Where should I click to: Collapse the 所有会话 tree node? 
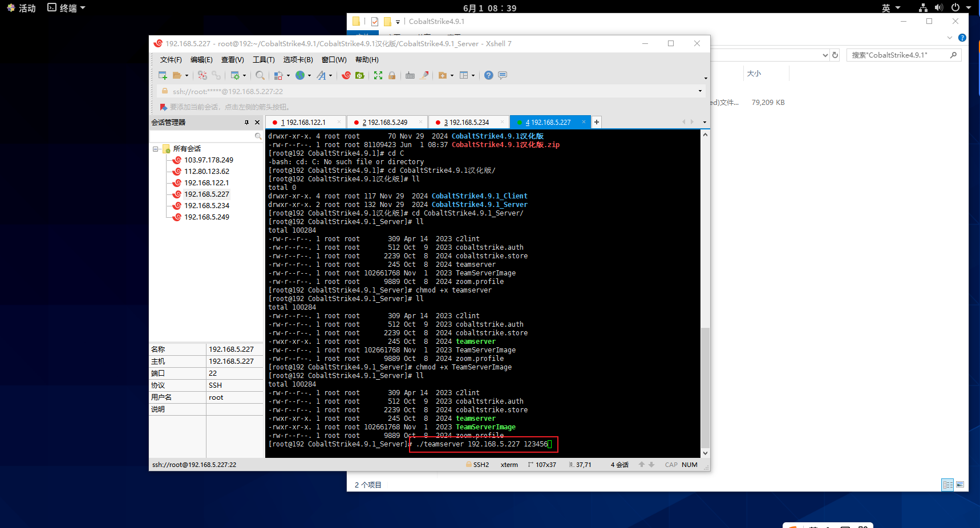coord(155,149)
